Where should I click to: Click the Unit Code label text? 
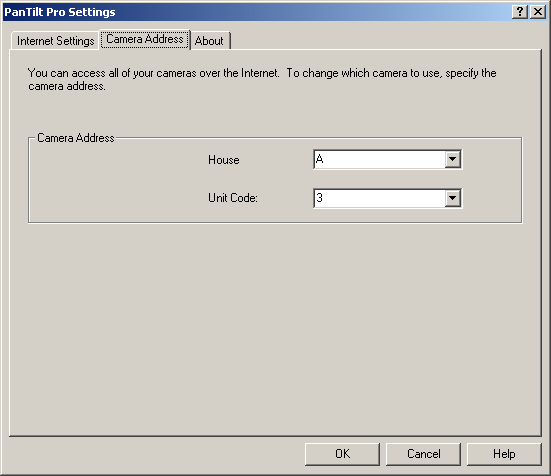tap(233, 198)
